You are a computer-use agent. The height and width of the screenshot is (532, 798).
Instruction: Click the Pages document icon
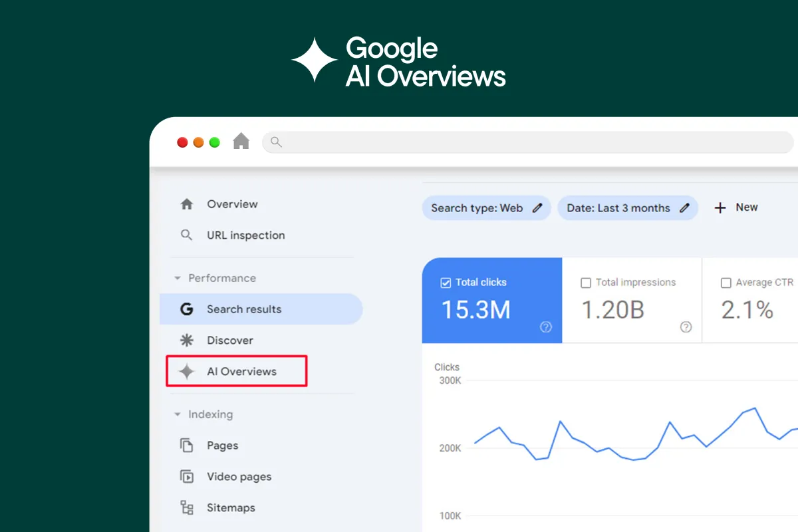point(187,446)
